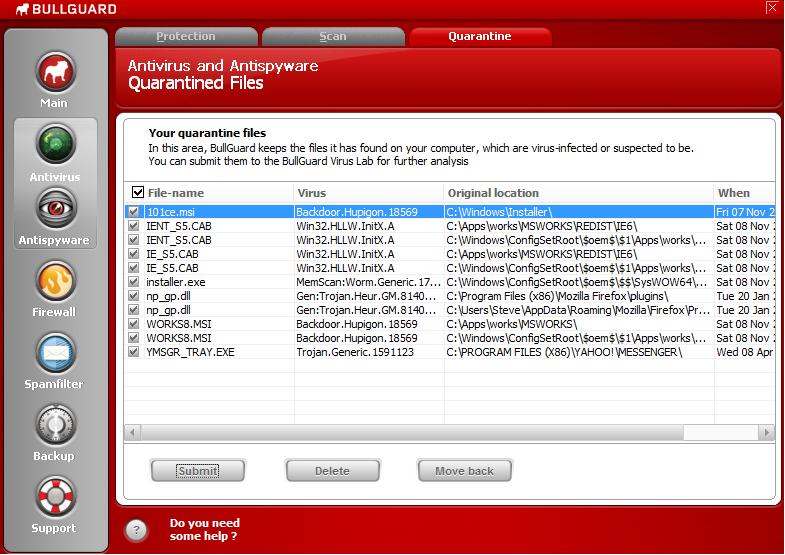Uncheck np_gp.dll in Users\Steve checkbox

point(133,310)
